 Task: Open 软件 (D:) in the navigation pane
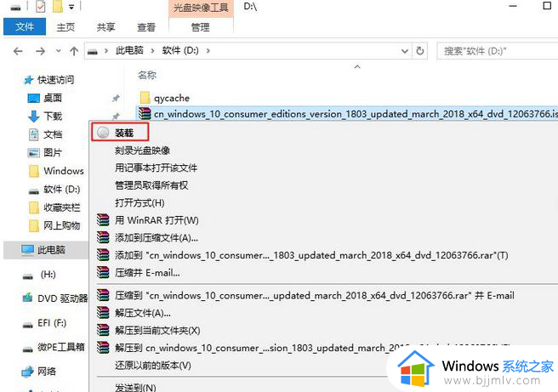pyautogui.click(x=62, y=189)
